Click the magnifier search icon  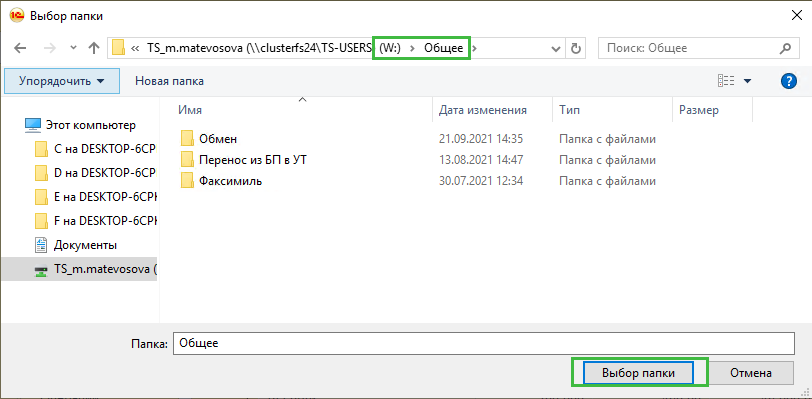click(785, 49)
